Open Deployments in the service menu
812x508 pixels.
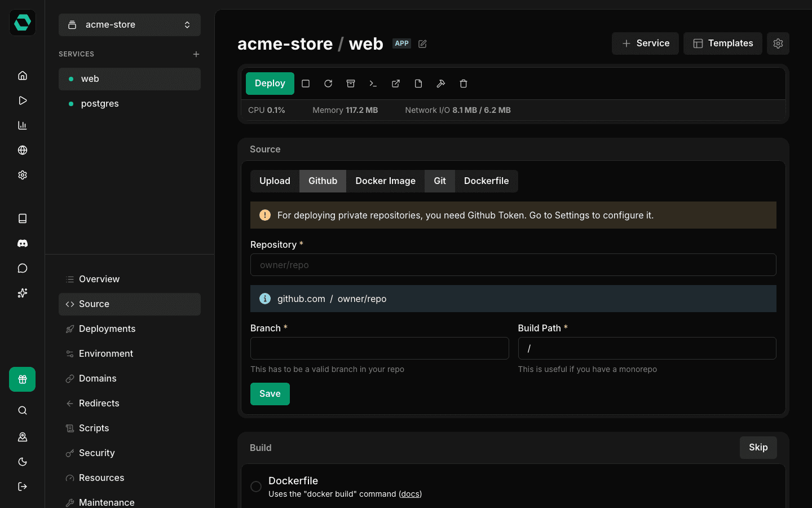(x=130, y=329)
